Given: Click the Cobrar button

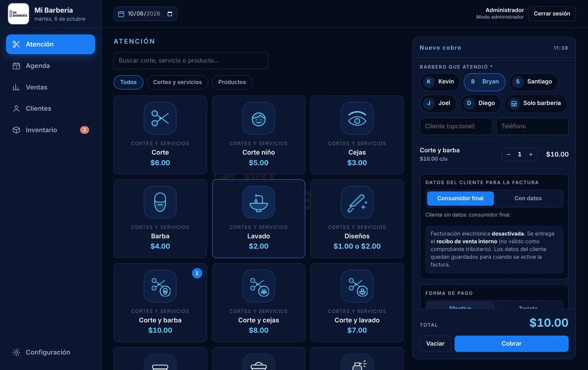Looking at the screenshot, I should [x=511, y=344].
